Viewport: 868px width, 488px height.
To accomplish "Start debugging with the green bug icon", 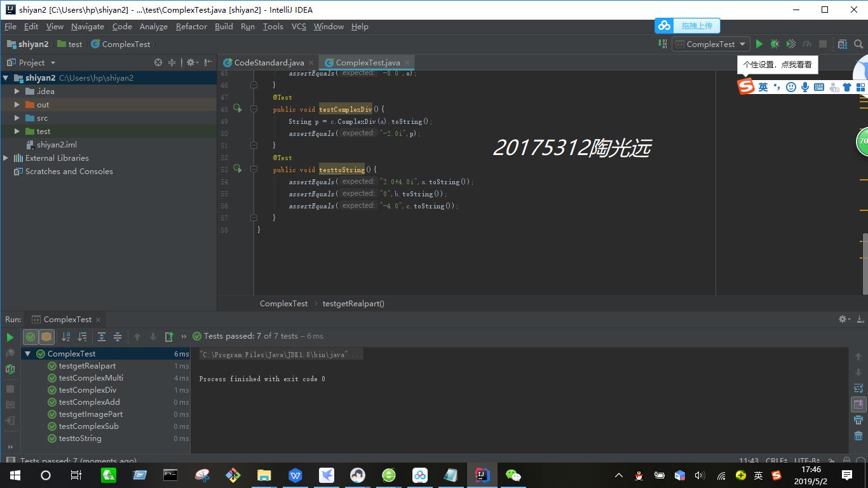I will pyautogui.click(x=775, y=44).
